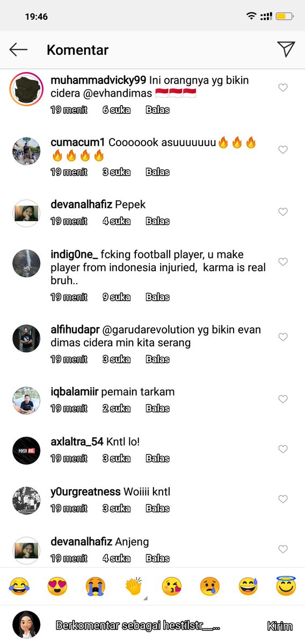The image size is (305, 644).
Task: Tap the back arrow in Komentar header
Action: [x=18, y=50]
